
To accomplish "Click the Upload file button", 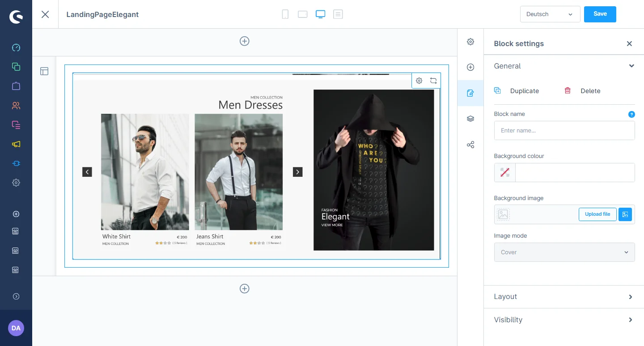I will pos(597,214).
